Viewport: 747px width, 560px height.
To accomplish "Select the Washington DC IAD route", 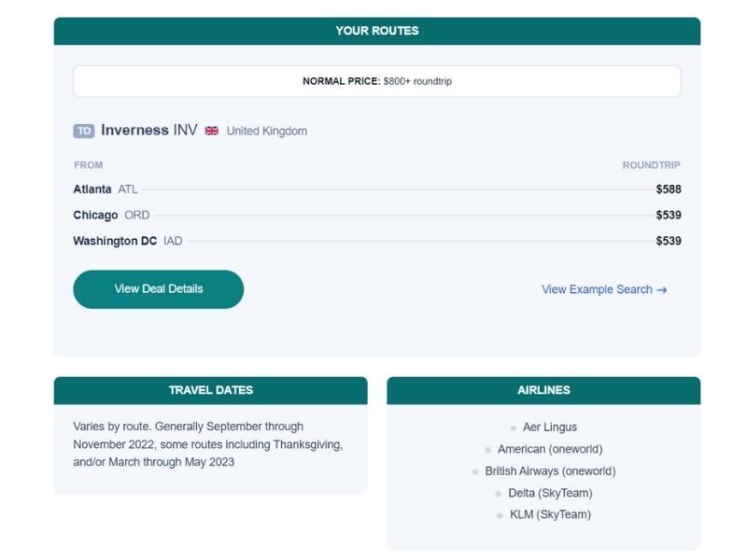I will [377, 241].
